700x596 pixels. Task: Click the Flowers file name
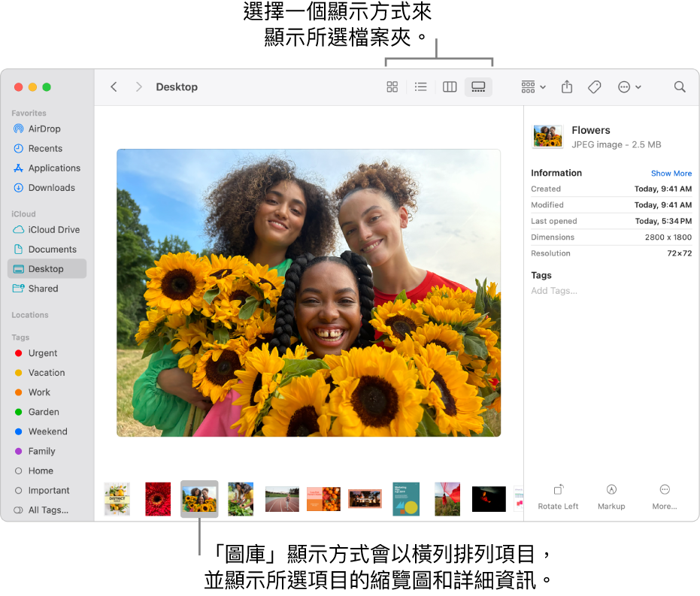click(x=591, y=130)
